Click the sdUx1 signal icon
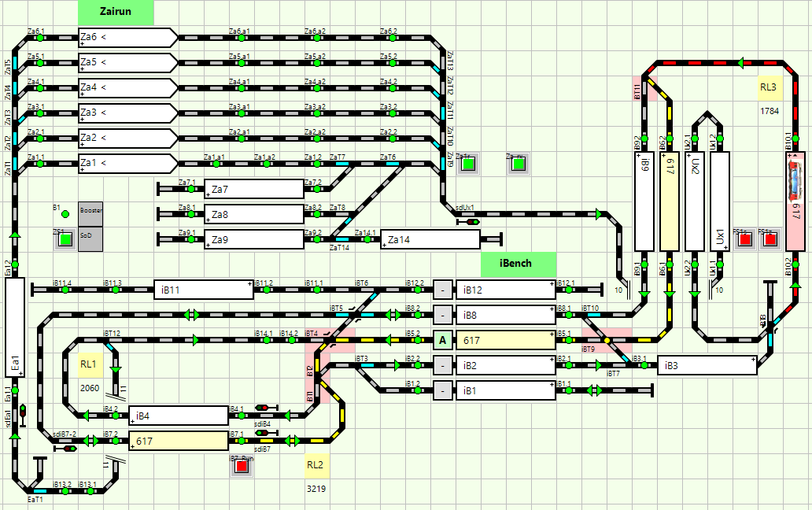The image size is (812, 510). (x=472, y=222)
